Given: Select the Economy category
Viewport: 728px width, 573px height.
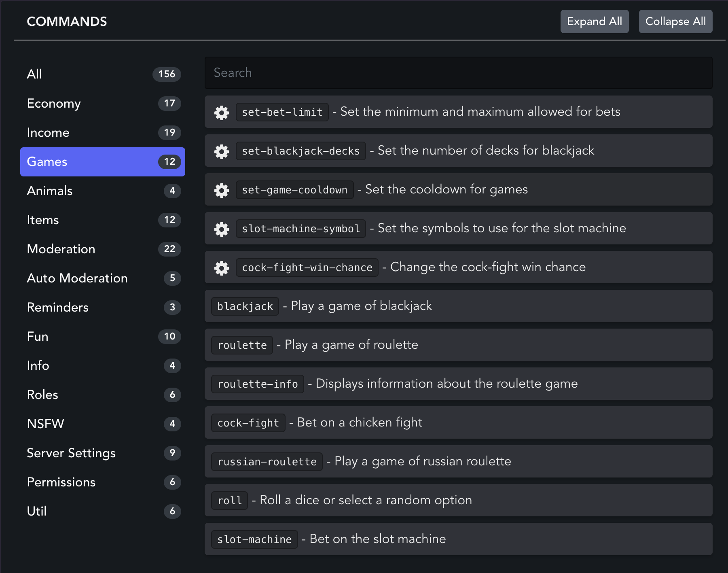Looking at the screenshot, I should (103, 104).
